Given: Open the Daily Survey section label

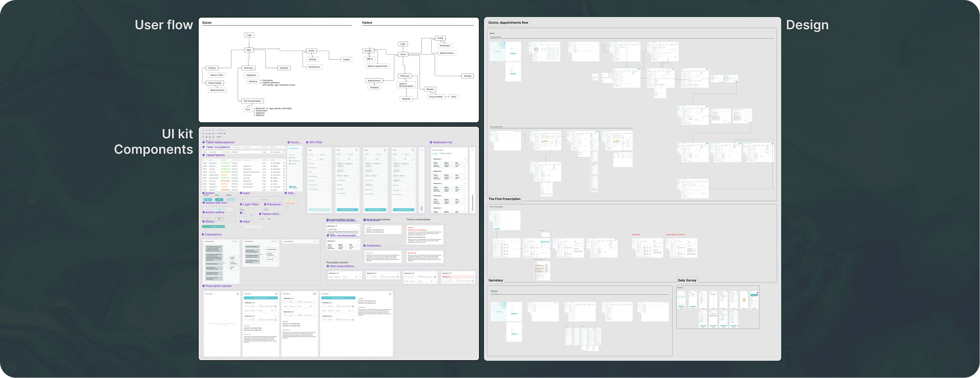Looking at the screenshot, I should point(687,281).
